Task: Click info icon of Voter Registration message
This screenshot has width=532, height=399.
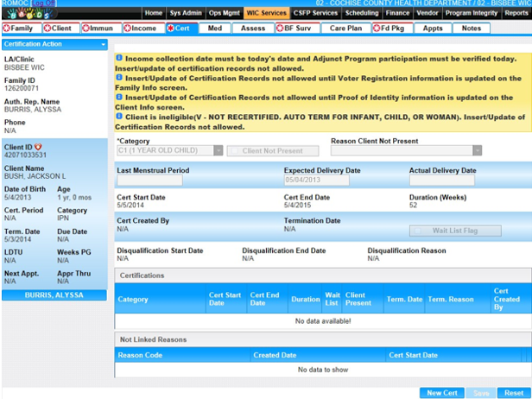Action: click(x=119, y=78)
